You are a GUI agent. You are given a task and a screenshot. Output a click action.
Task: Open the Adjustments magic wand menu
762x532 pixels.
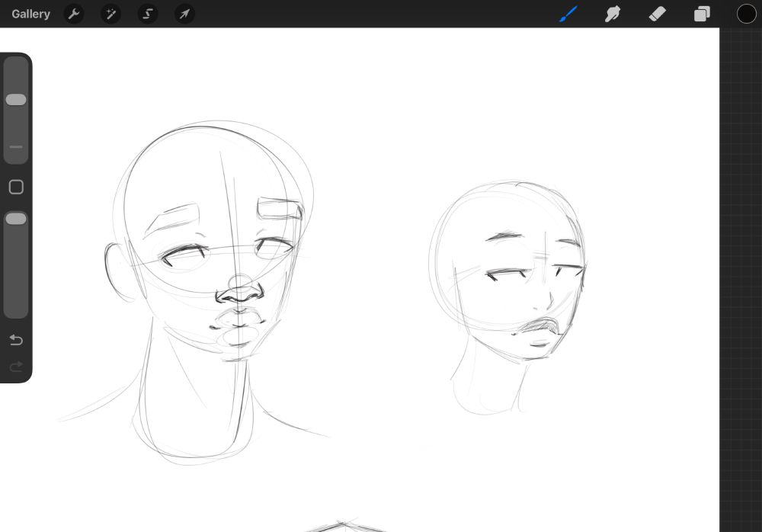tap(110, 14)
